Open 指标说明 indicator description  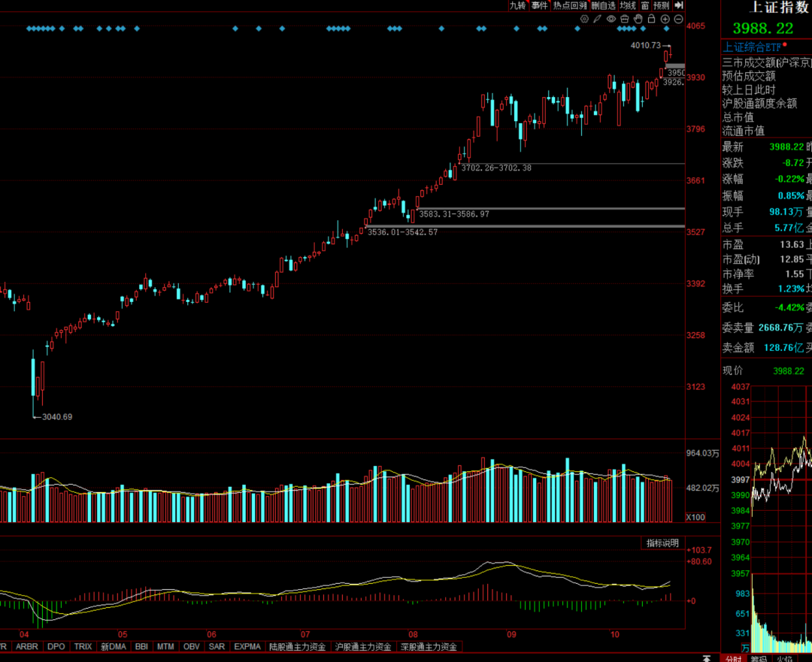pyautogui.click(x=662, y=543)
